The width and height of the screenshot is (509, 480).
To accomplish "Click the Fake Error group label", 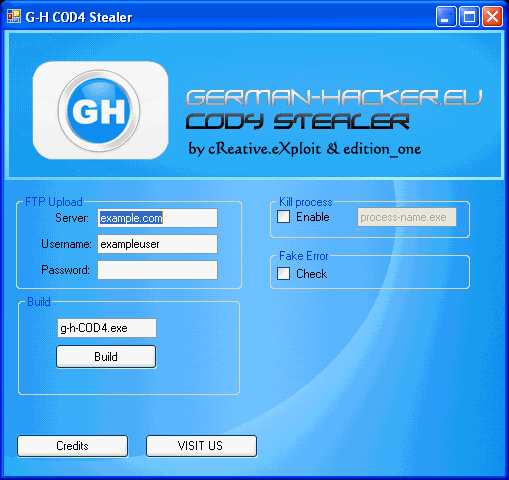I will tap(304, 256).
